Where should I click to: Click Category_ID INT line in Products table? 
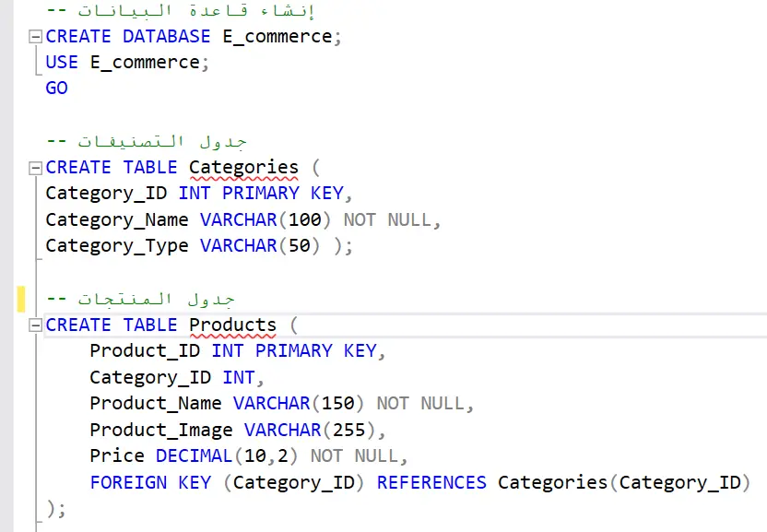pyautogui.click(x=177, y=378)
